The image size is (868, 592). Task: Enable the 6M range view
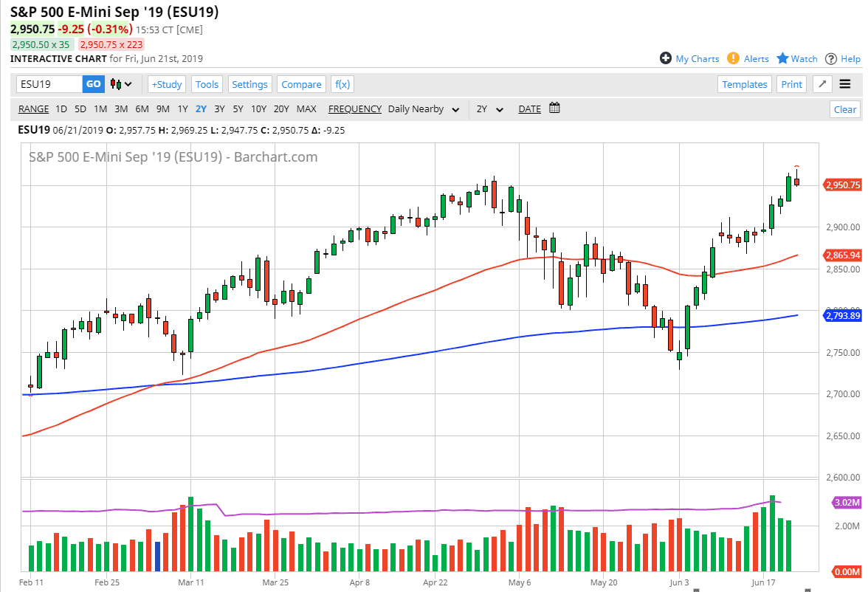tap(142, 109)
